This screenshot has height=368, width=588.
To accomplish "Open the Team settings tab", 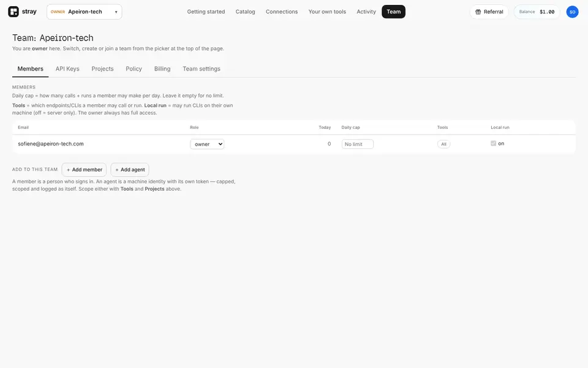I will (x=202, y=69).
